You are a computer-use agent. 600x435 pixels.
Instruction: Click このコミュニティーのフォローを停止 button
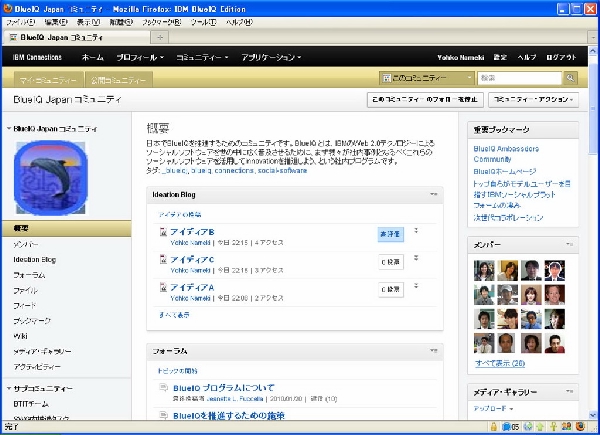(x=425, y=100)
